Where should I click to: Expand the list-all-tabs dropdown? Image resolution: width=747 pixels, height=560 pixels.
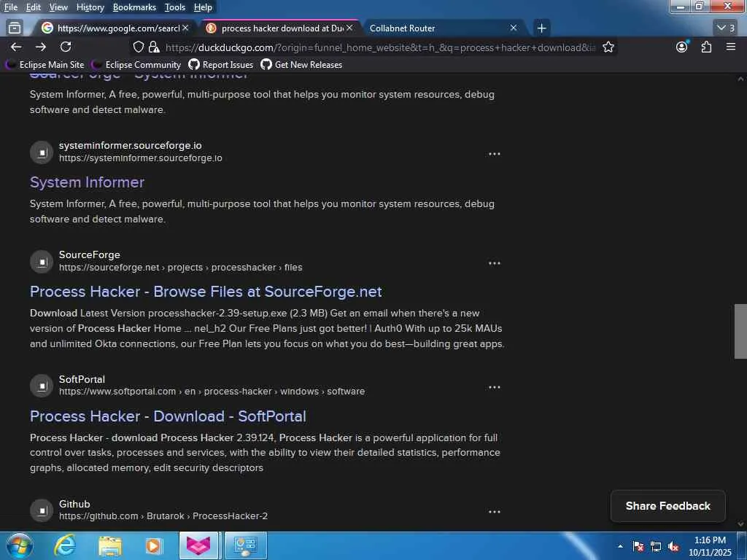point(726,28)
